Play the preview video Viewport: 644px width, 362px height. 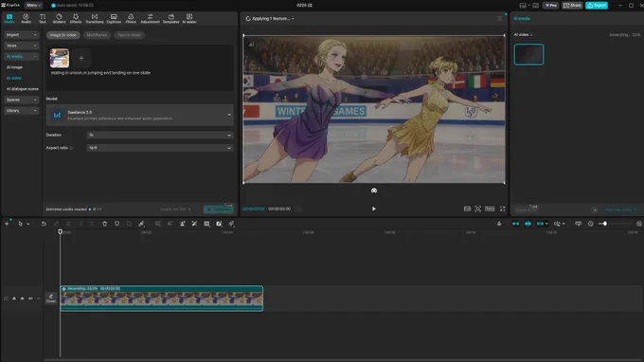374,208
